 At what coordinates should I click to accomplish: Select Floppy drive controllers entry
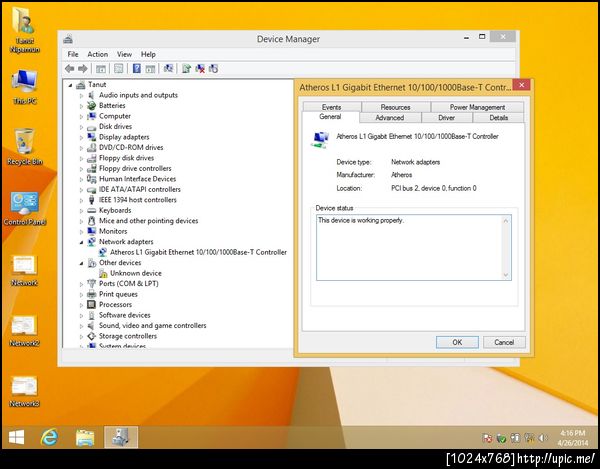click(135, 168)
